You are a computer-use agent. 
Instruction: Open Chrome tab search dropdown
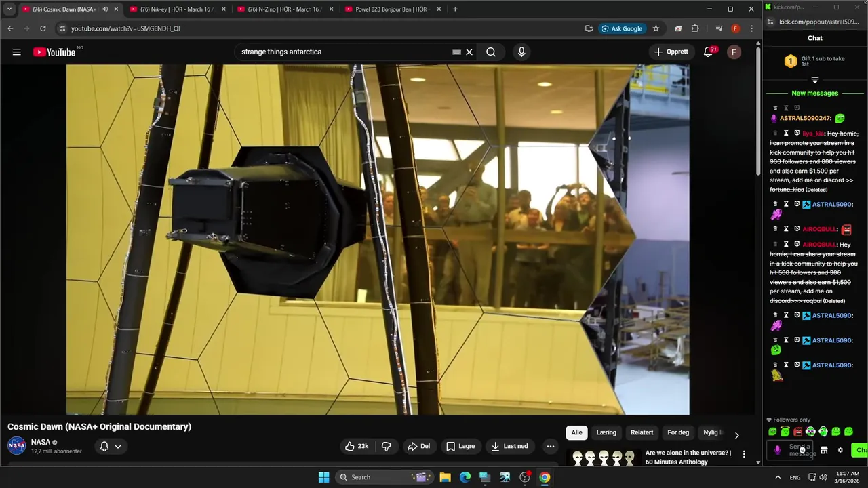[9, 9]
